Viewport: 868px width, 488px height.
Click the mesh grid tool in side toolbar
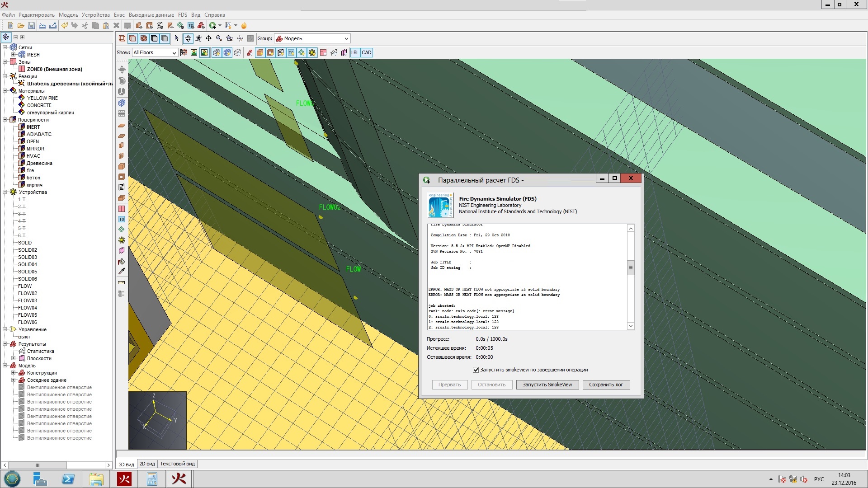(122, 103)
